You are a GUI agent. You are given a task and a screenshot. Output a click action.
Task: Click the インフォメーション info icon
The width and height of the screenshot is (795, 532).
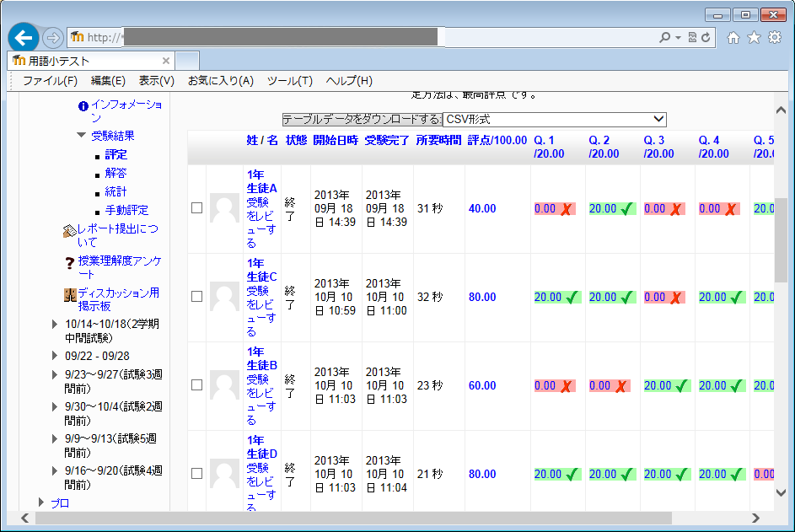[83, 106]
